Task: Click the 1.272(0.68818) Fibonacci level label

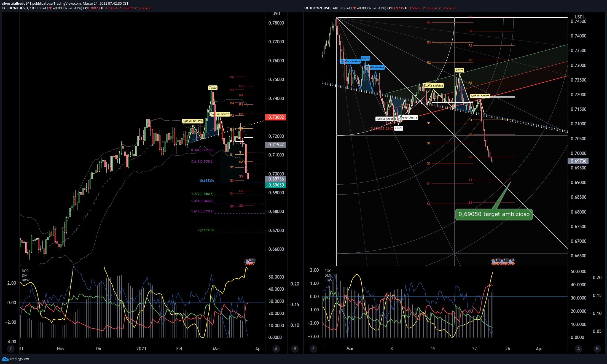Action: coord(202,194)
